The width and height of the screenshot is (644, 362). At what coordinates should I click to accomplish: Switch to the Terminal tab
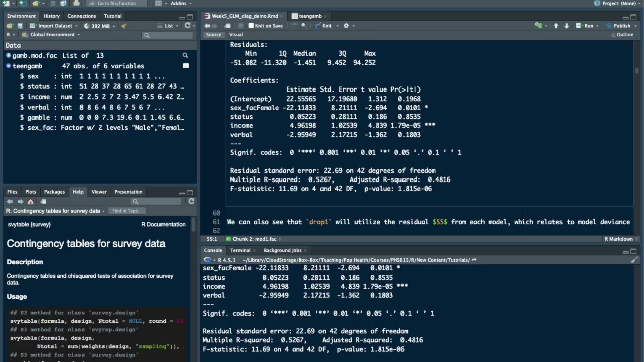click(240, 250)
